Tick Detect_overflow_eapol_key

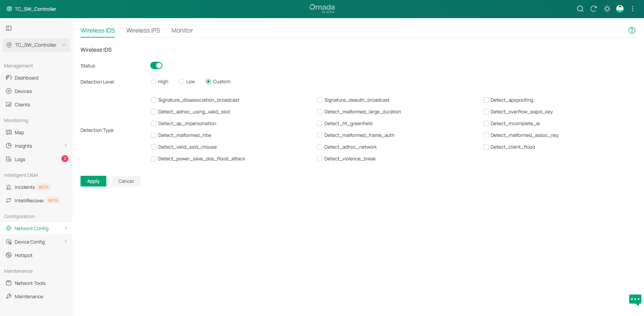486,112
